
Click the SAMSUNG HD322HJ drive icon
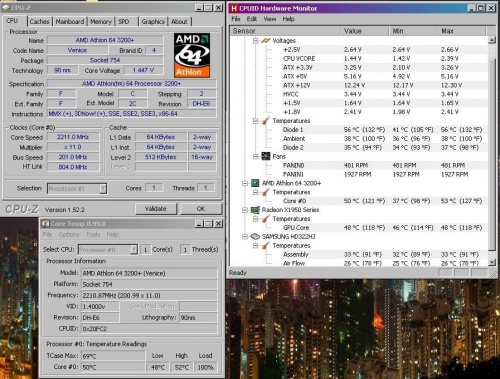pos(255,236)
